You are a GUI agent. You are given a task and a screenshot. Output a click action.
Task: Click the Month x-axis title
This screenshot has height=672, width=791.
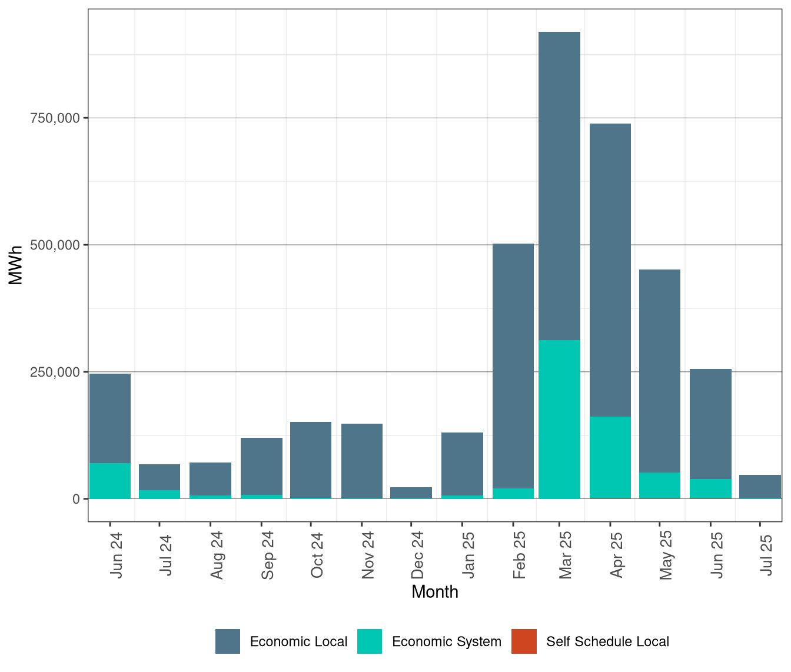tap(434, 591)
